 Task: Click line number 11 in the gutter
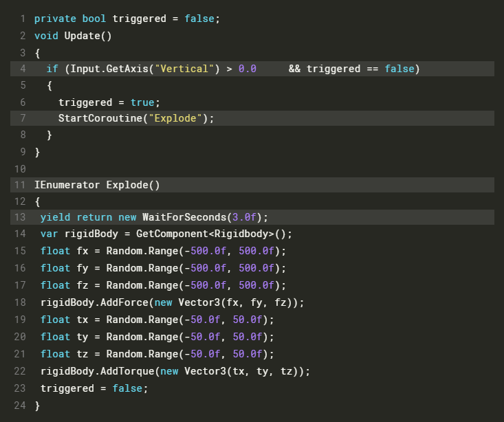(x=19, y=184)
